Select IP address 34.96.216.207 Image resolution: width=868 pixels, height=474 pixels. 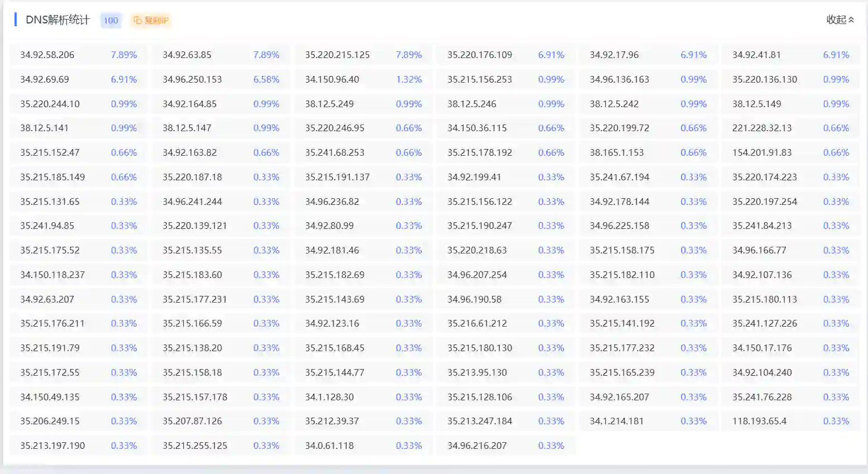pyautogui.click(x=477, y=446)
